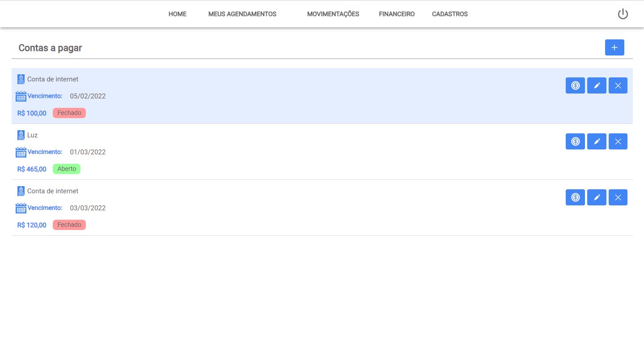Image resolution: width=644 pixels, height=345 pixels.
Task: Go to Home in navigation bar
Action: point(177,14)
